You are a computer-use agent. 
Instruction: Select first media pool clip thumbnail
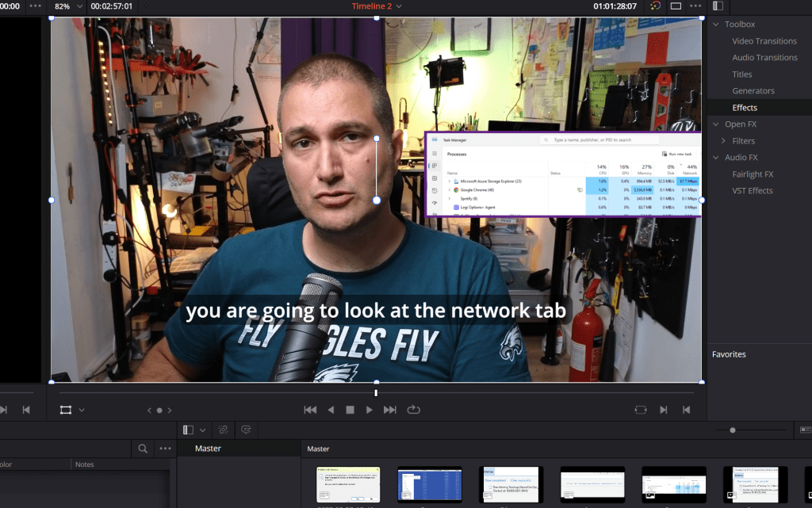point(348,485)
